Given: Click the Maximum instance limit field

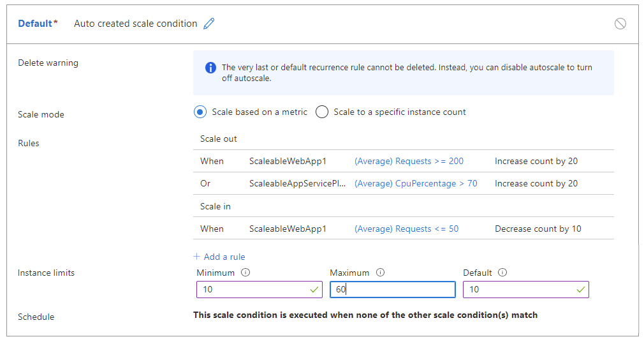Looking at the screenshot, I should [392, 290].
